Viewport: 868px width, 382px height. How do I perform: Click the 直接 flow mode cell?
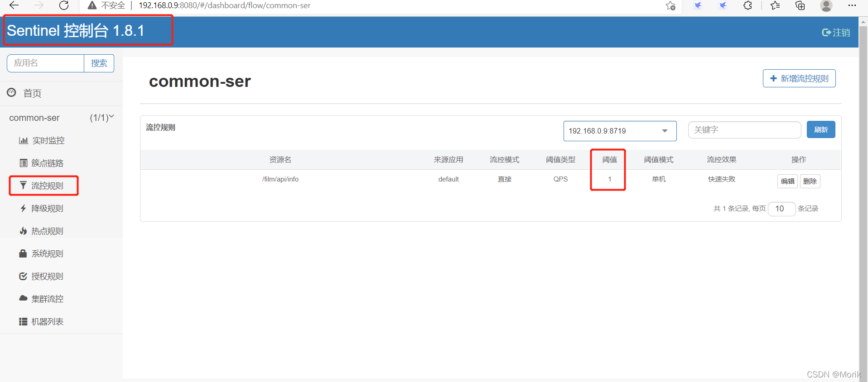click(504, 179)
